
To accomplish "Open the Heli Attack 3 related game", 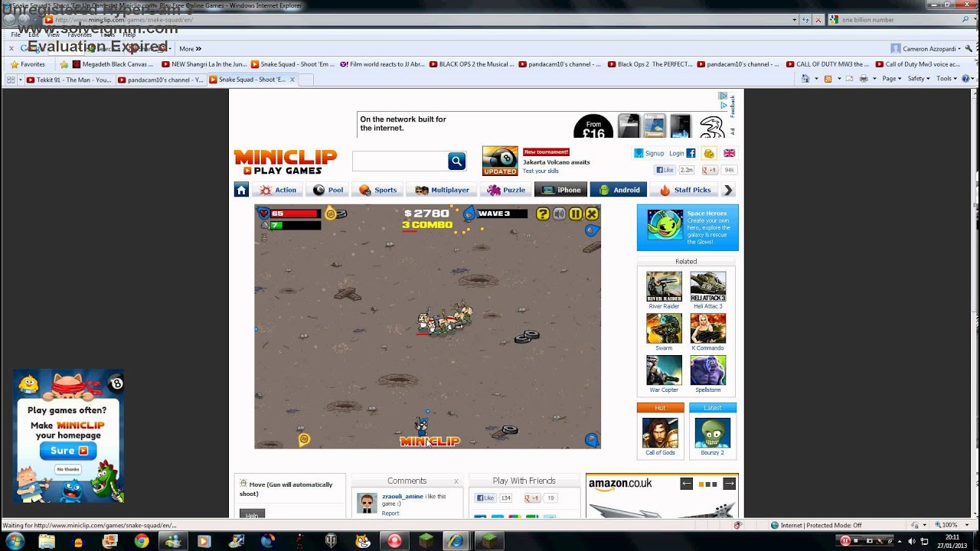I will pyautogui.click(x=707, y=287).
